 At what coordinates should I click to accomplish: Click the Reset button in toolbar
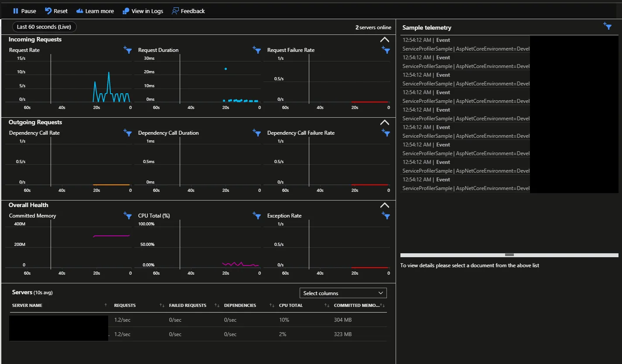tap(56, 11)
